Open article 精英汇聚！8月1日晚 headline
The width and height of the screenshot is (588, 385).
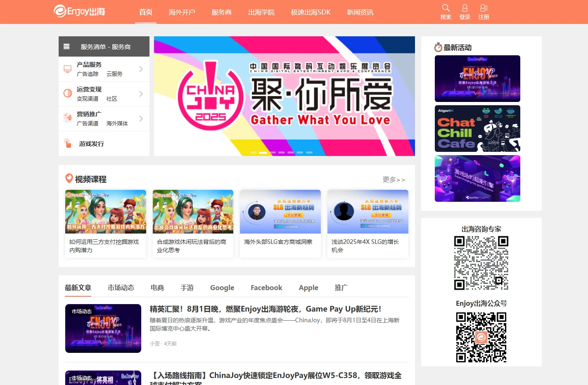pyautogui.click(x=266, y=309)
